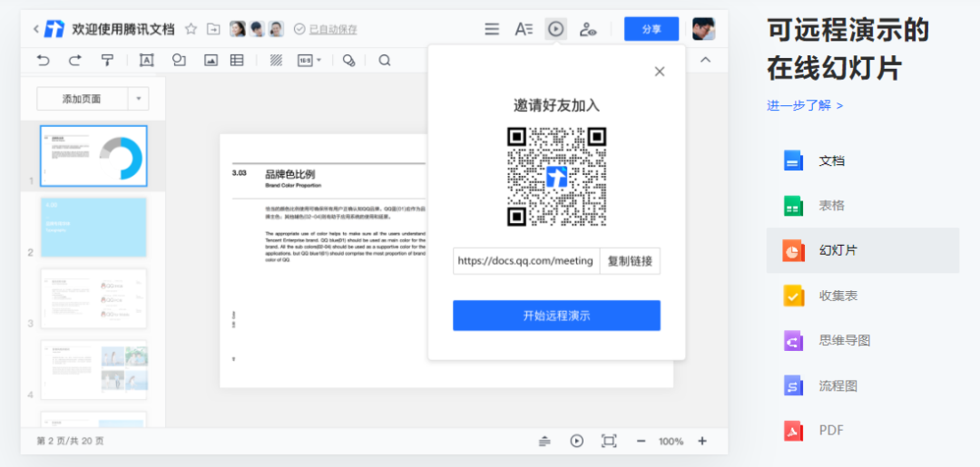Select 表格 in product list
This screenshot has width=980, height=467.
[863, 206]
